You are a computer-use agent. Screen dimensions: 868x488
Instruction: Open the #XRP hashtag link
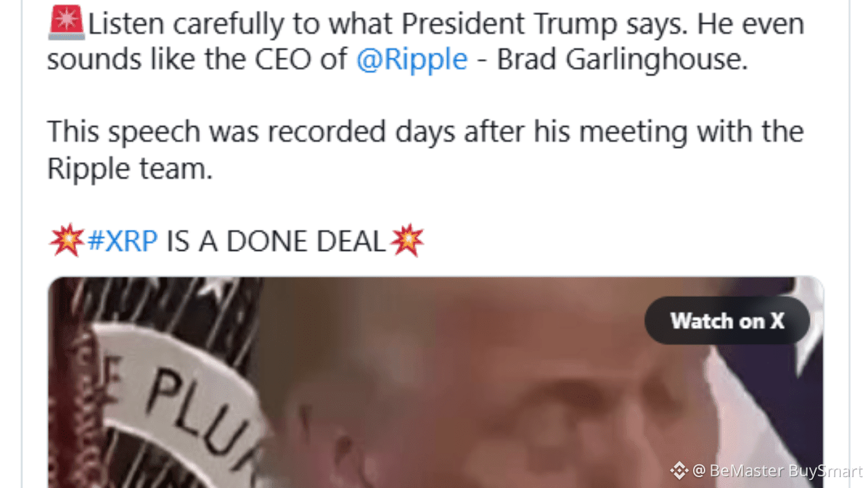tap(123, 241)
